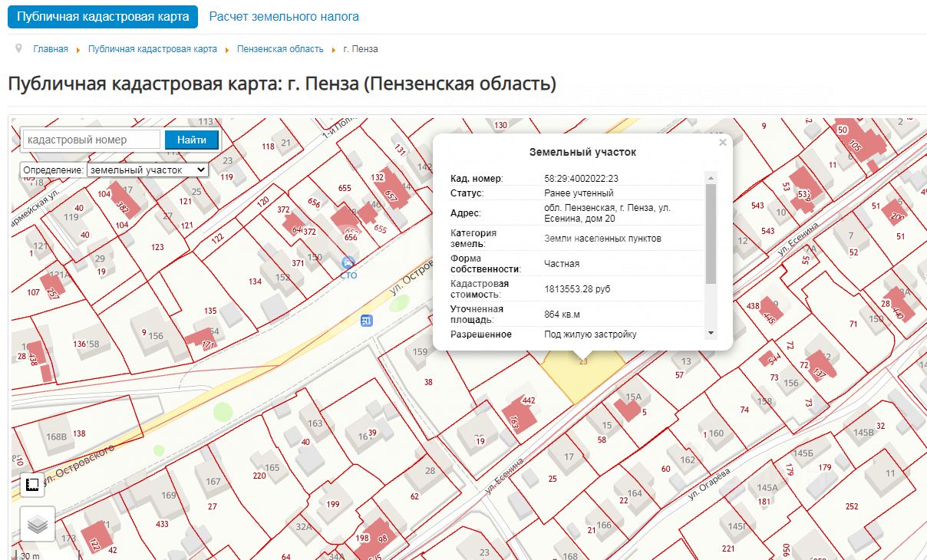The image size is (927, 560).
Task: Click the popup scrollbar up arrow
Action: (711, 178)
